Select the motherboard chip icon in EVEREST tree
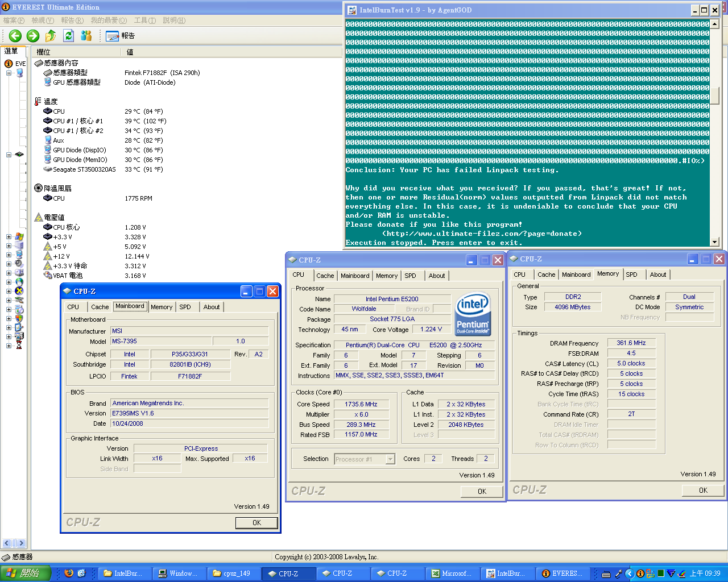 pos(19,155)
